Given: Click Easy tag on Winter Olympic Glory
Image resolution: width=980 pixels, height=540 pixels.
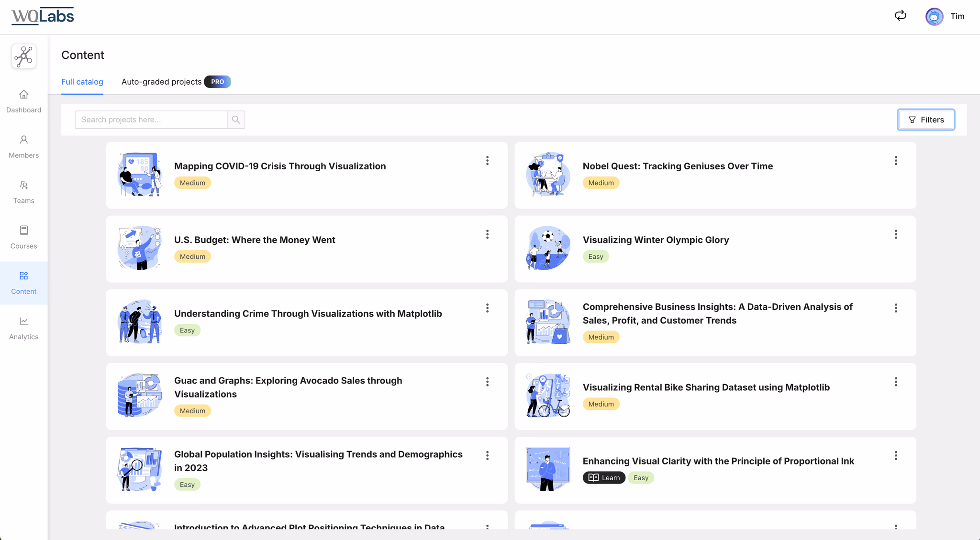Looking at the screenshot, I should pos(596,256).
